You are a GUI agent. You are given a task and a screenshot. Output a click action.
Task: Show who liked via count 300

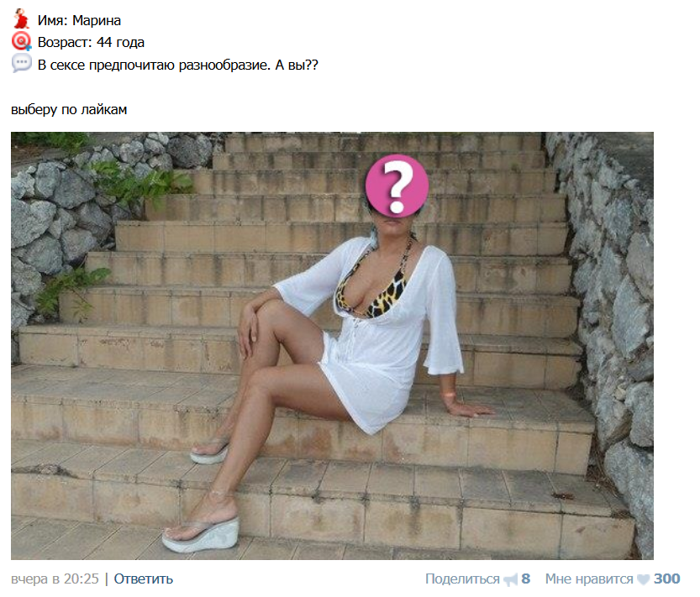click(x=667, y=579)
